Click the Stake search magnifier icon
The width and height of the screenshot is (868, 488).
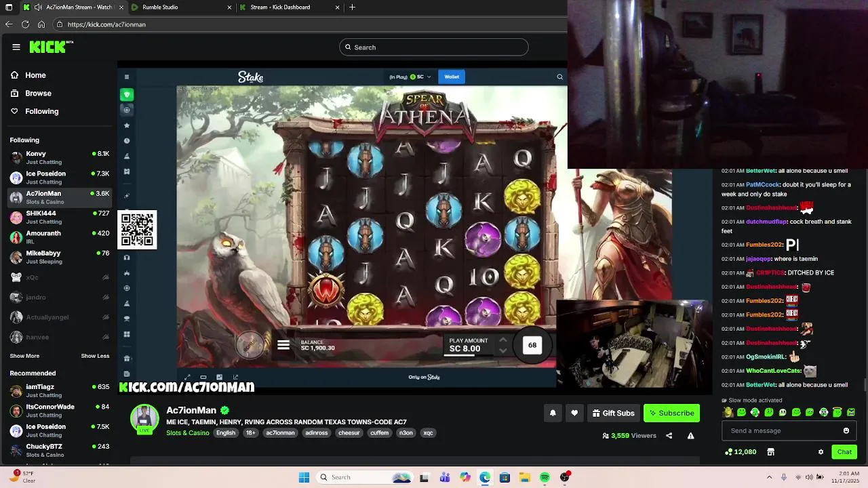pos(559,77)
